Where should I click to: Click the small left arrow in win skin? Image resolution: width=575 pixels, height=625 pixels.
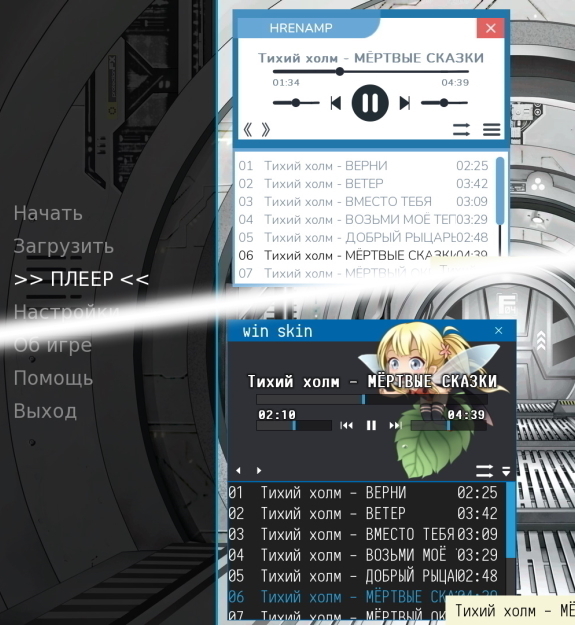(x=238, y=470)
